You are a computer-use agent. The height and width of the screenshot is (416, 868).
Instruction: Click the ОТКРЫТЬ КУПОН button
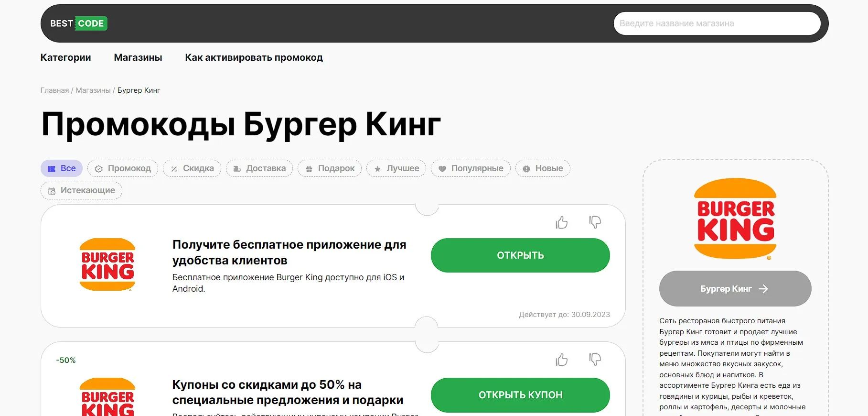520,395
